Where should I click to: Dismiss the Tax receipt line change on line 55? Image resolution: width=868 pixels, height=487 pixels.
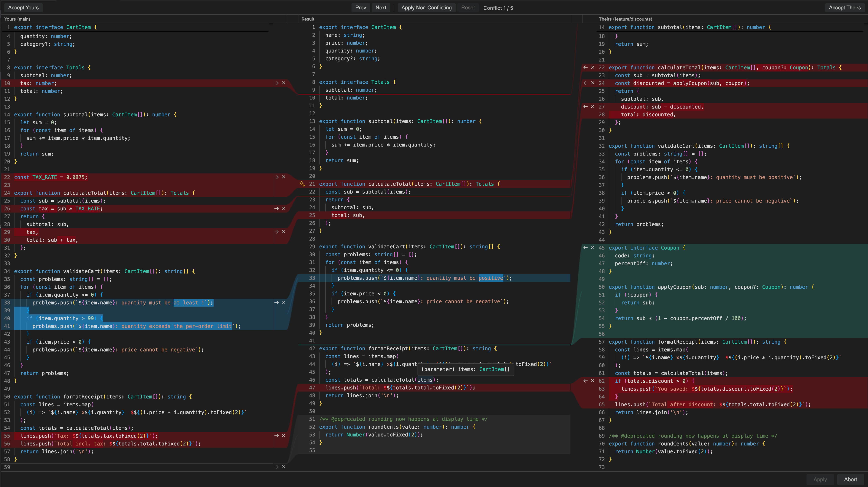(x=284, y=435)
